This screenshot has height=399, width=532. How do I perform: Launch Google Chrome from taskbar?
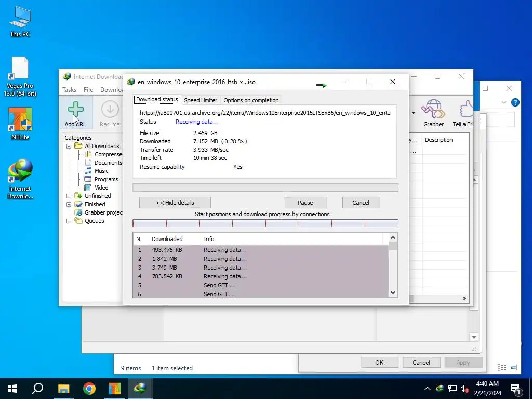coord(89,389)
